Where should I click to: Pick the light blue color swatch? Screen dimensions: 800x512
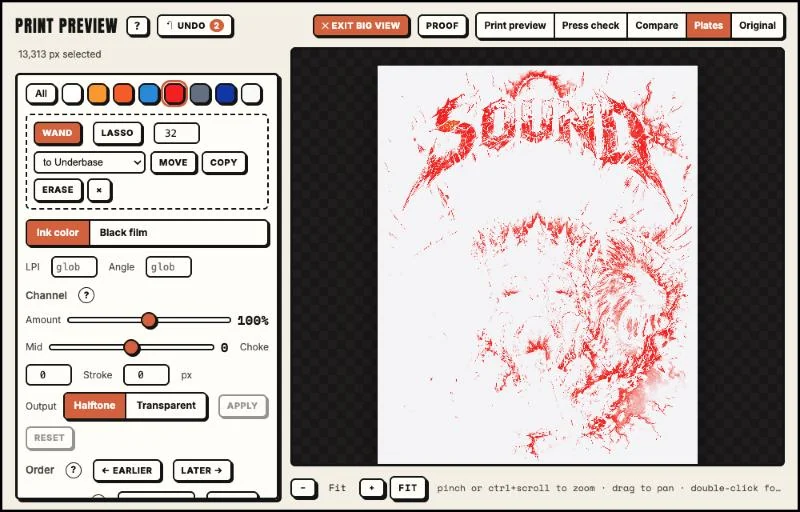(x=149, y=94)
